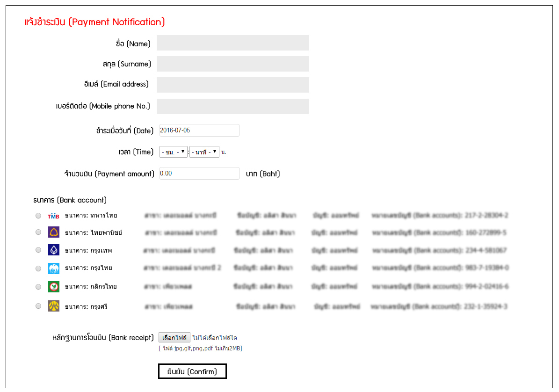Click the Krungthai bank bird logo
Viewport: 559px width, 392px height.
[54, 268]
